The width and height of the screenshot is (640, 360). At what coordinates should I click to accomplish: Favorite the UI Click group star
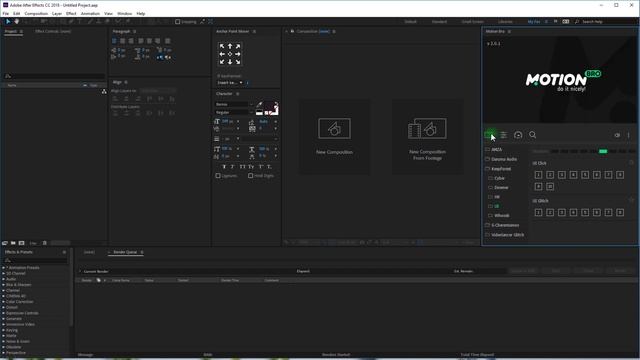[x=631, y=162]
